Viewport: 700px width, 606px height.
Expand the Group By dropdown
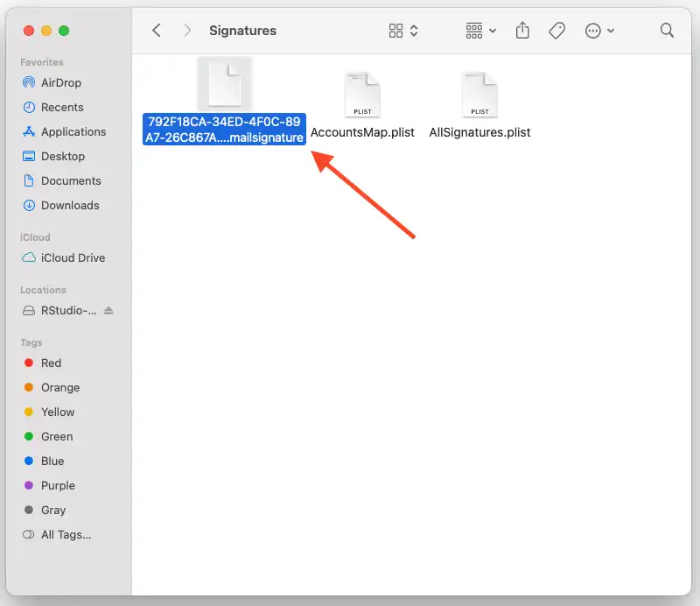tap(481, 31)
